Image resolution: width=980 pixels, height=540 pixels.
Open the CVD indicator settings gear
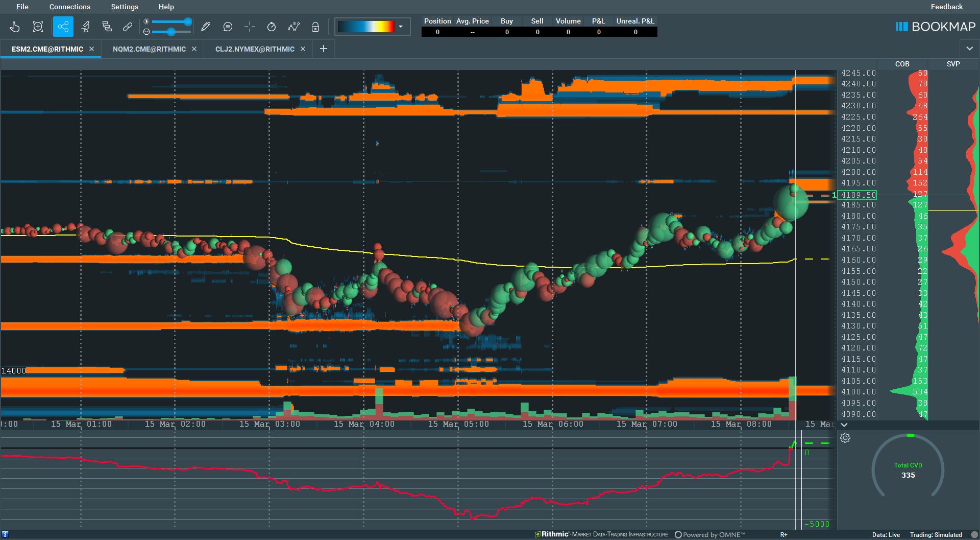click(845, 438)
